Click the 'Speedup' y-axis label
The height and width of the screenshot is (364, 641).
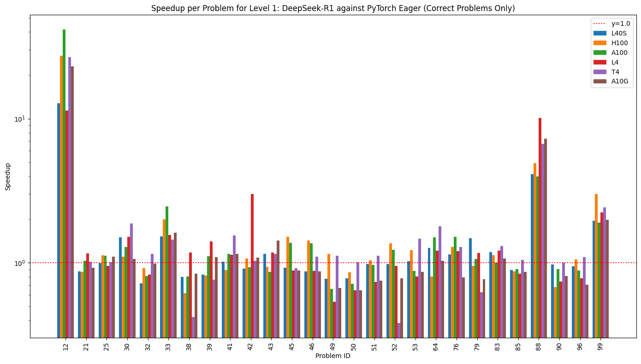pyautogui.click(x=8, y=176)
